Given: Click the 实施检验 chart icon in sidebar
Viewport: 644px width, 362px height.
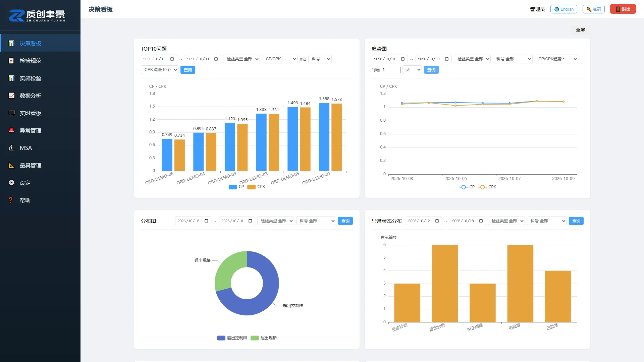Looking at the screenshot, I should 11,78.
